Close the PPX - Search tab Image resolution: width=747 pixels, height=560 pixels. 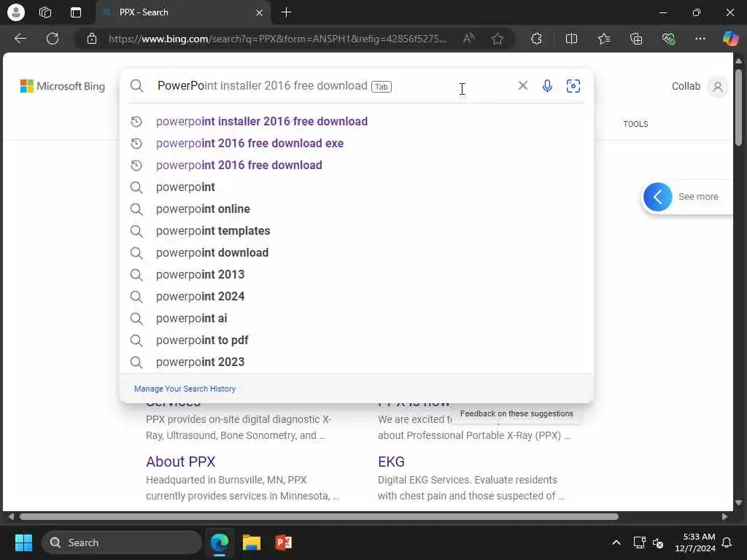[259, 12]
